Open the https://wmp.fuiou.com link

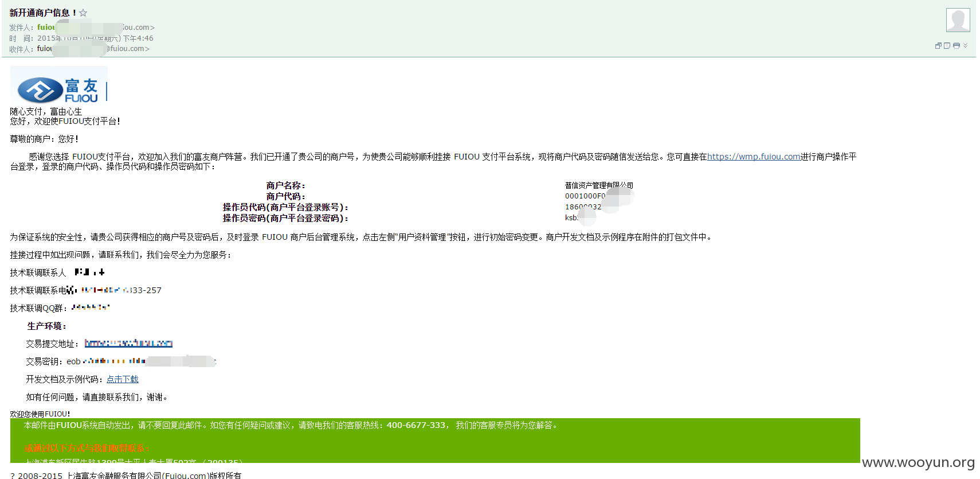click(754, 157)
